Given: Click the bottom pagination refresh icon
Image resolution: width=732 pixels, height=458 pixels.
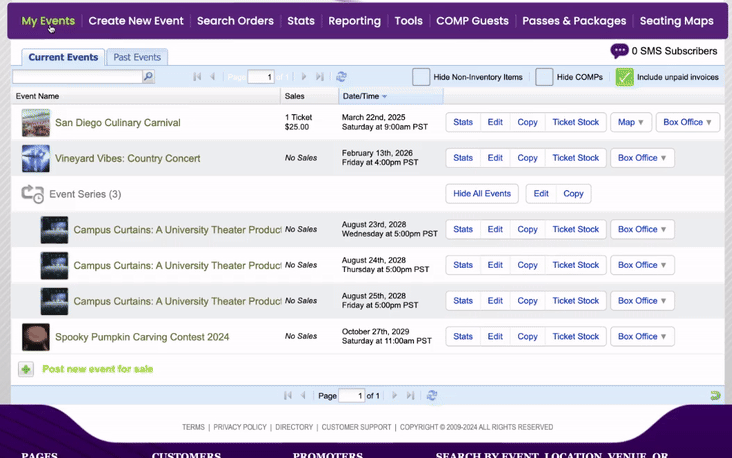Looking at the screenshot, I should tap(432, 396).
